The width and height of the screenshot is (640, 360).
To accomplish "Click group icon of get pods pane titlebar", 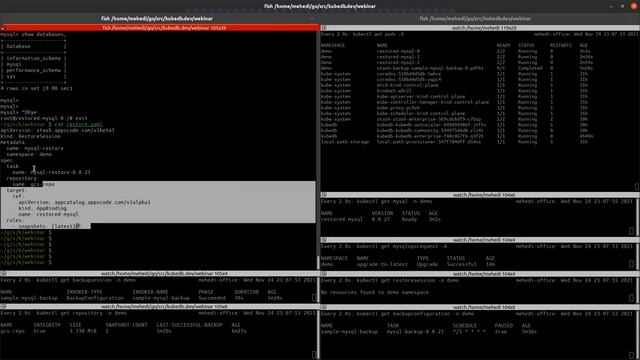I will pos(324,28).
